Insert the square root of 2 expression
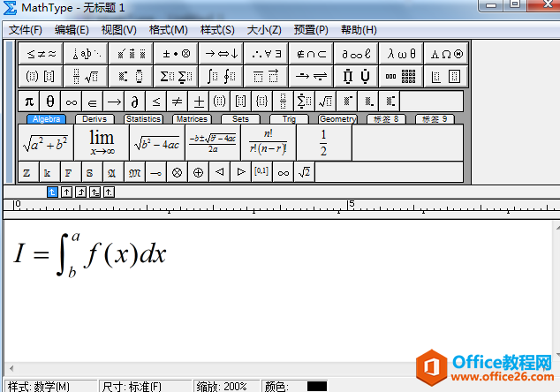Image resolution: width=560 pixels, height=392 pixels. coord(304,172)
